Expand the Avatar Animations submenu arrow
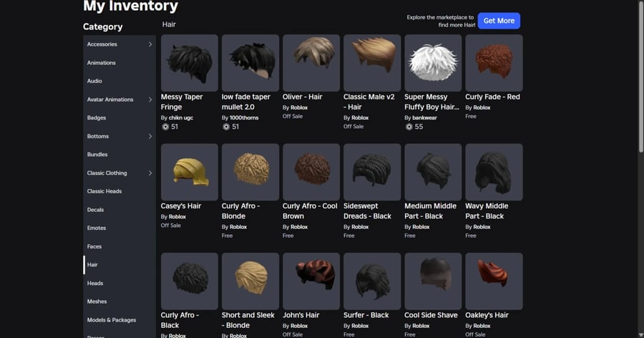Viewport: 644px width, 338px height. (x=150, y=100)
